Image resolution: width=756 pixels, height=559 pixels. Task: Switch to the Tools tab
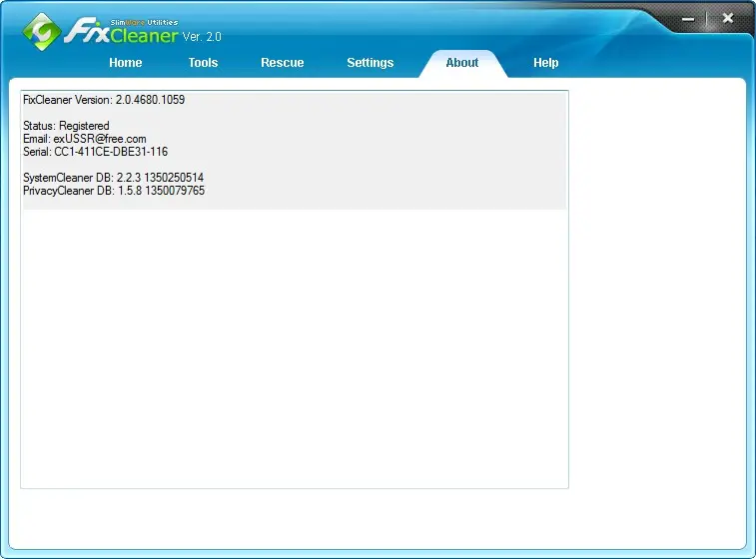(203, 63)
